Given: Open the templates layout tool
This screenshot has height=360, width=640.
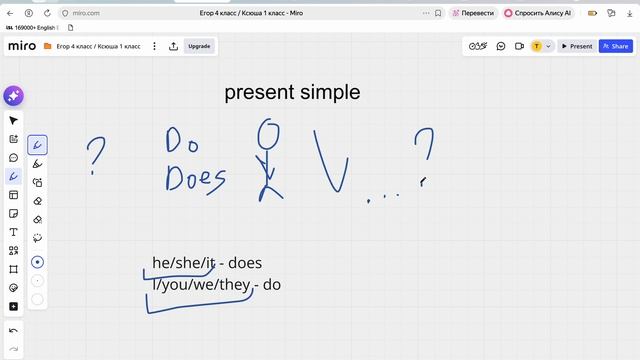Looking at the screenshot, I should (13, 195).
